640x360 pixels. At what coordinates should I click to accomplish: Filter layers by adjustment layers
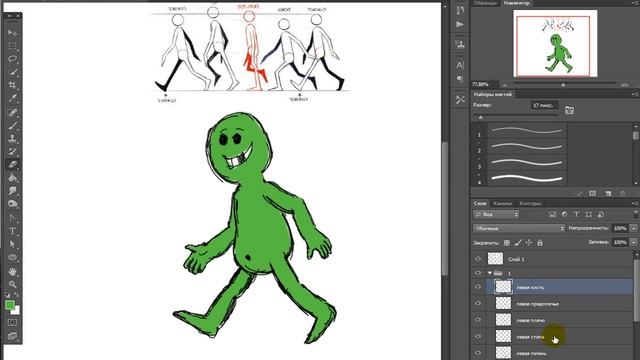click(x=564, y=214)
